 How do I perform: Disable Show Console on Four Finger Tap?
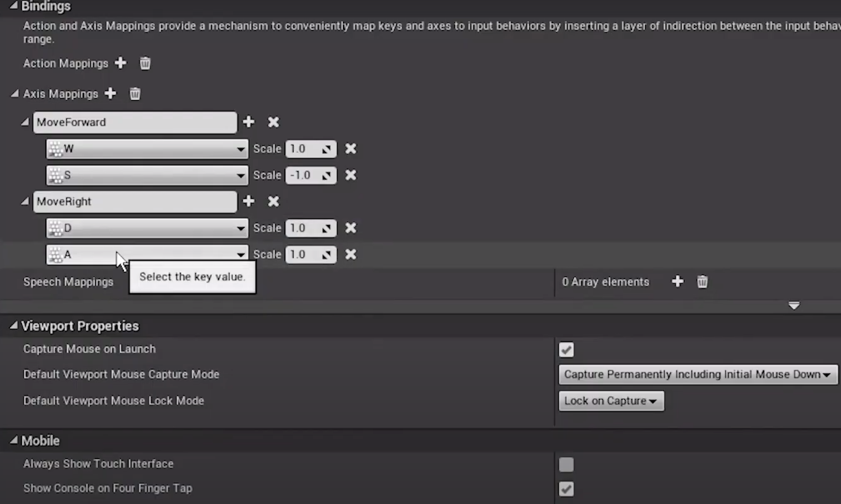coord(566,489)
